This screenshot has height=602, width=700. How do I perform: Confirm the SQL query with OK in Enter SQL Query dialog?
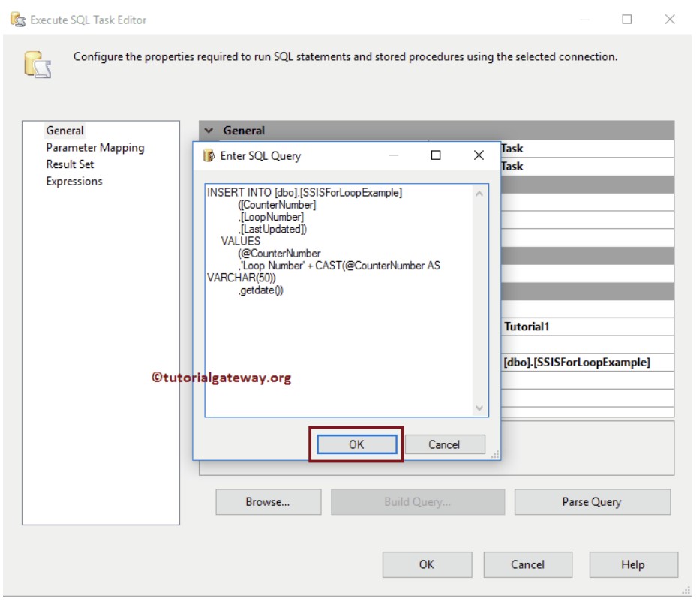[356, 444]
